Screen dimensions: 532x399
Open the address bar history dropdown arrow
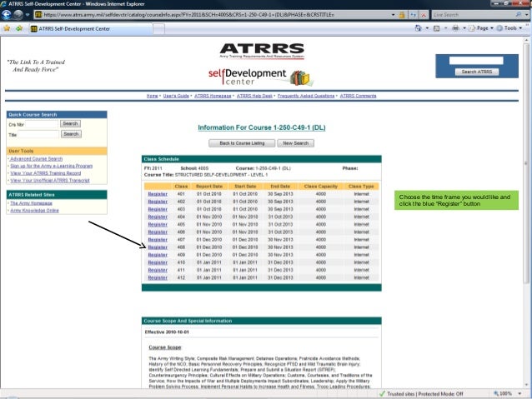point(393,14)
